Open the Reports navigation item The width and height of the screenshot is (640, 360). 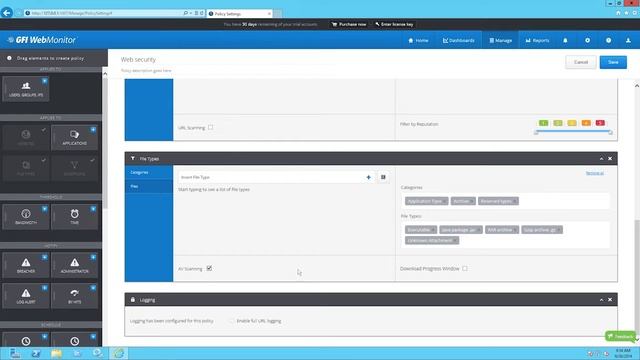[x=537, y=40]
